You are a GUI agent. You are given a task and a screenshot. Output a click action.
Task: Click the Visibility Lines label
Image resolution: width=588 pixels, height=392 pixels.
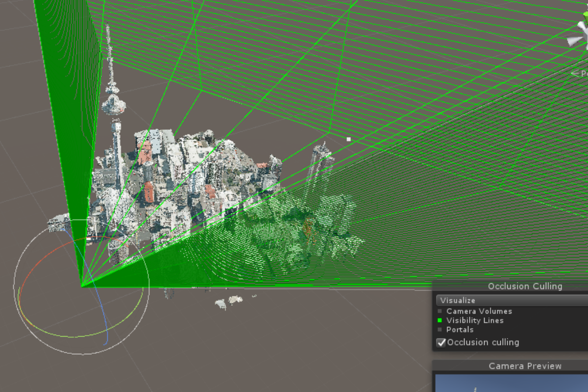pyautogui.click(x=475, y=320)
